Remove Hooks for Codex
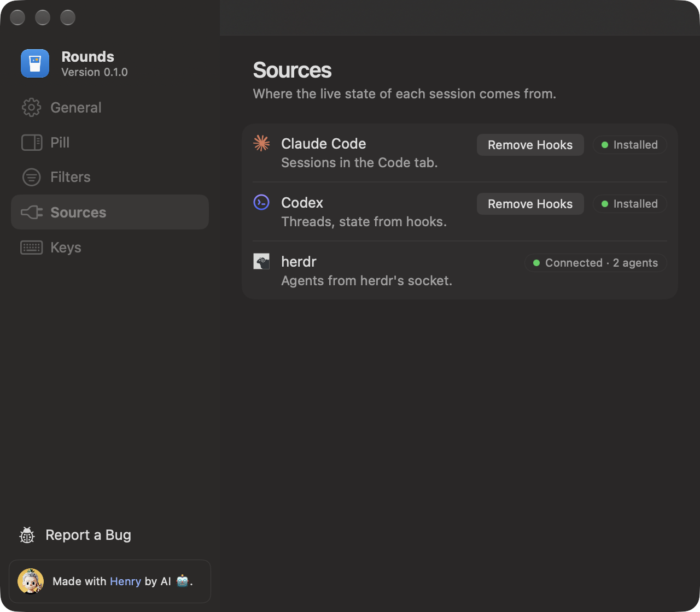This screenshot has width=700, height=612. [530, 204]
